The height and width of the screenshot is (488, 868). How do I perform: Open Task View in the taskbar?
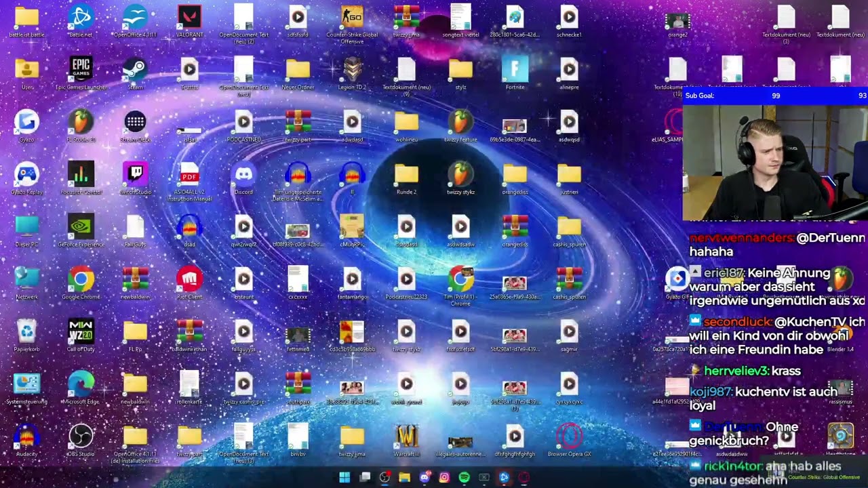(x=365, y=477)
